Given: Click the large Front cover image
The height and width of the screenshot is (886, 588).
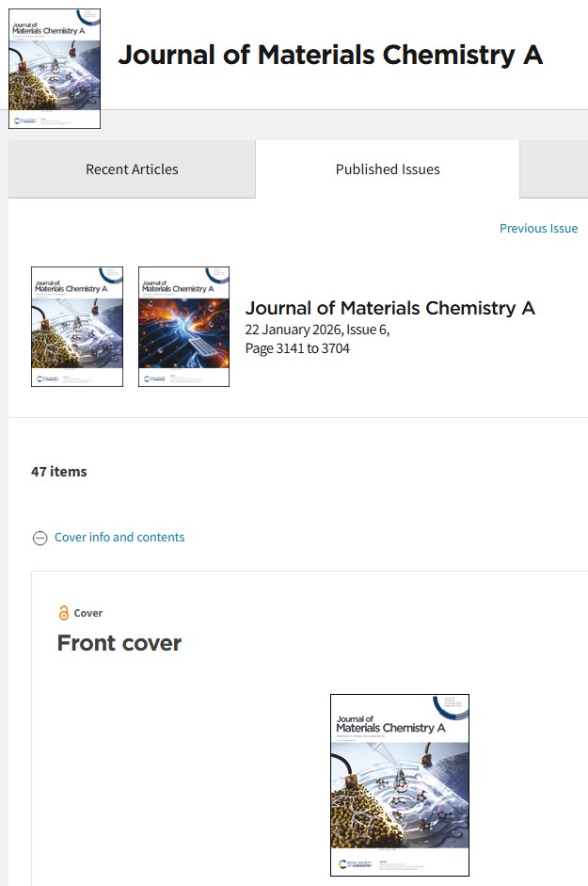Looking at the screenshot, I should point(399,784).
